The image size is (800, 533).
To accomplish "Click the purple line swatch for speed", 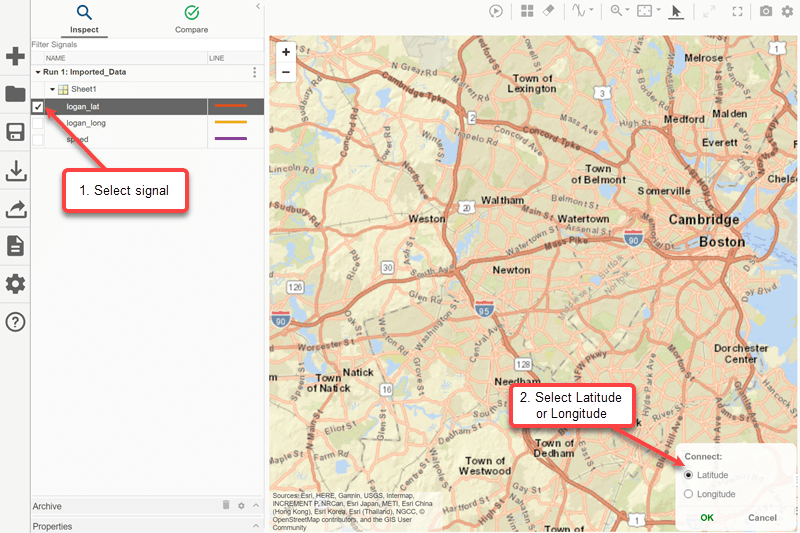I will point(231,139).
